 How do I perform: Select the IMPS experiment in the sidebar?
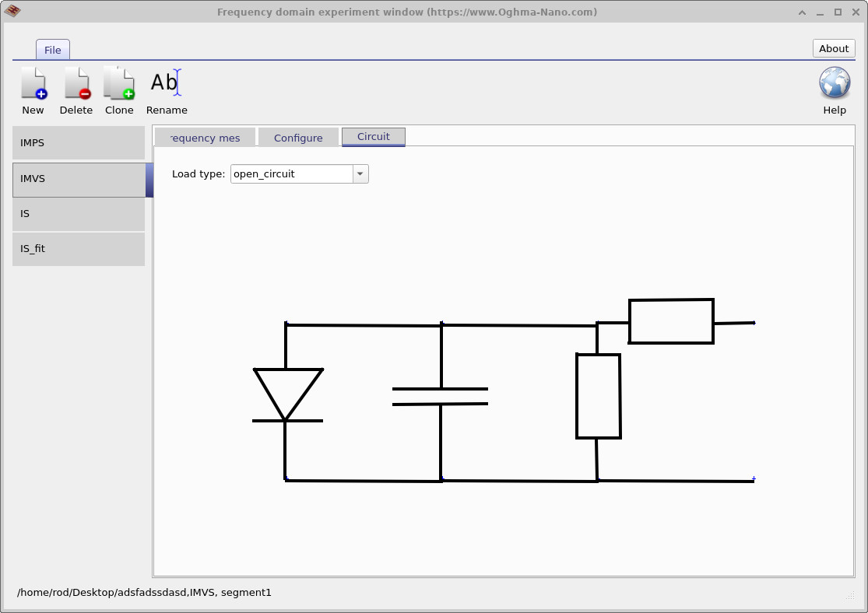[78, 143]
